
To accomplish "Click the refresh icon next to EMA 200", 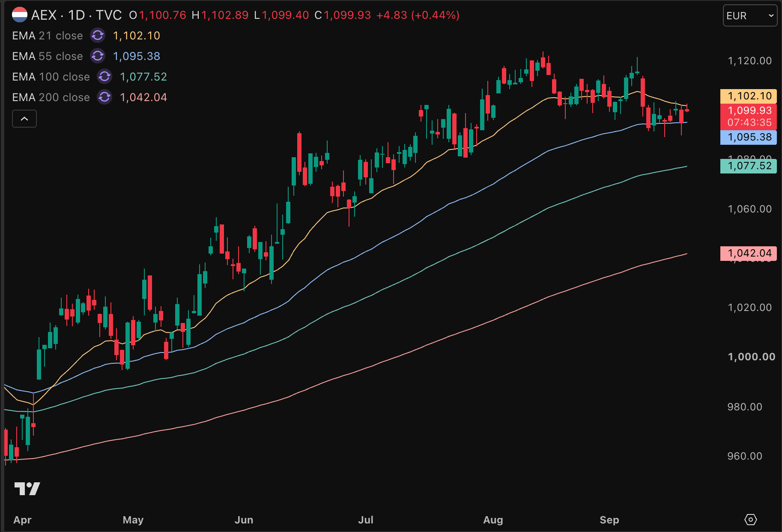I will (x=104, y=97).
